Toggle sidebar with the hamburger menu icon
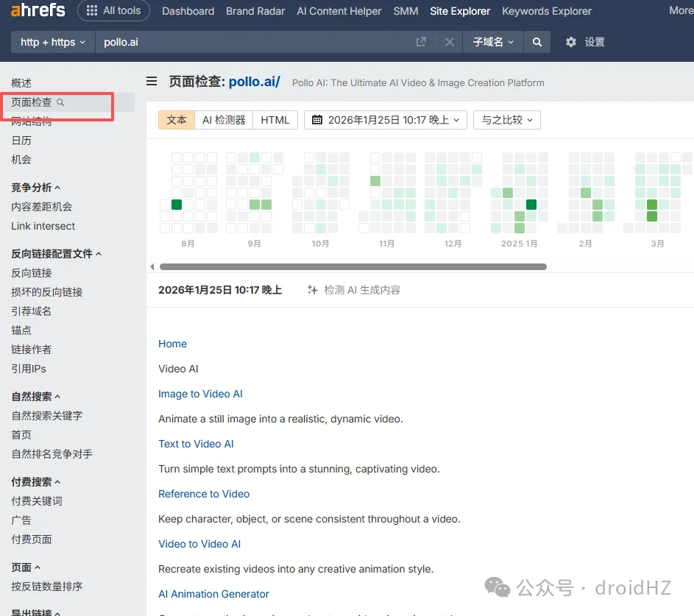This screenshot has width=694, height=616. pos(152,82)
